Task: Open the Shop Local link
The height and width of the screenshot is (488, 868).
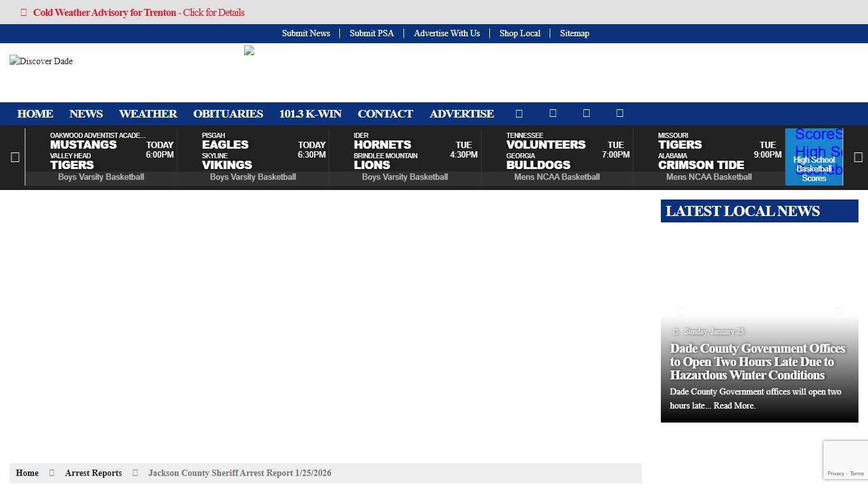Action: coord(519,34)
